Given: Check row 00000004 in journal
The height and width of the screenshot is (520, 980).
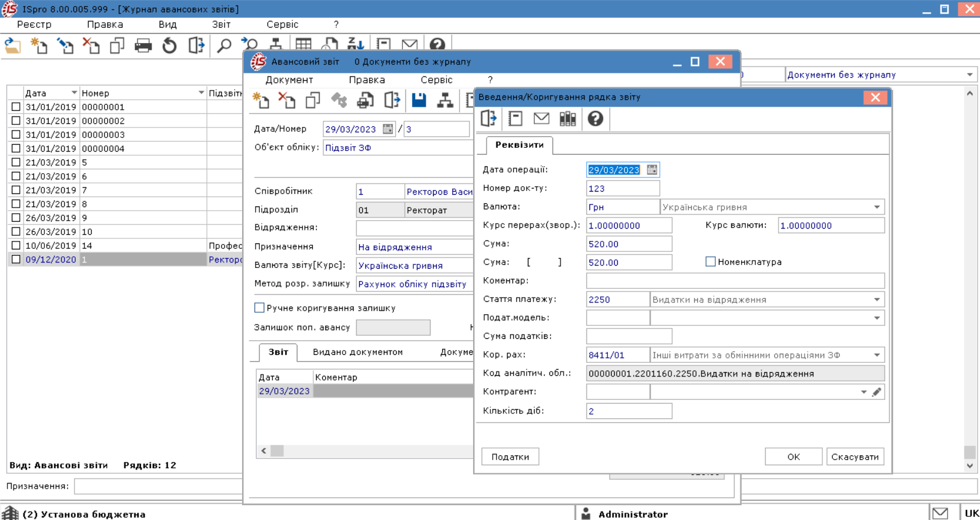Looking at the screenshot, I should click(16, 148).
